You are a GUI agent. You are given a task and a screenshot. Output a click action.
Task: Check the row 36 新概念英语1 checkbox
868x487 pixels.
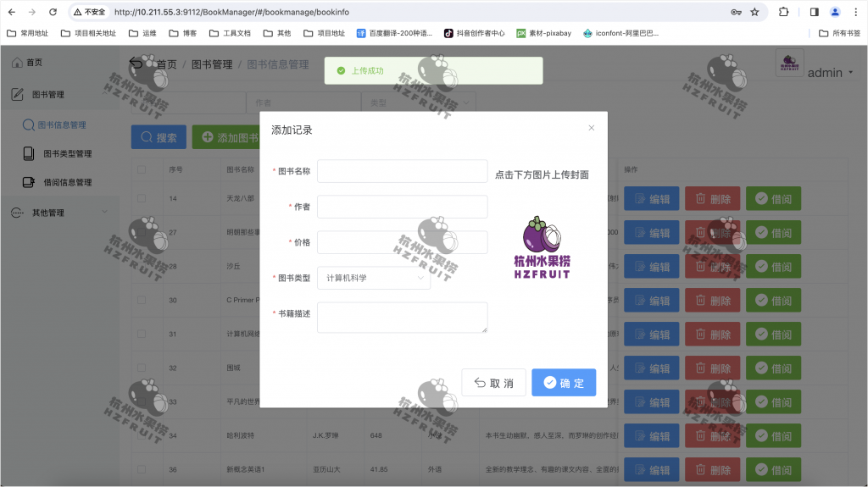142,469
